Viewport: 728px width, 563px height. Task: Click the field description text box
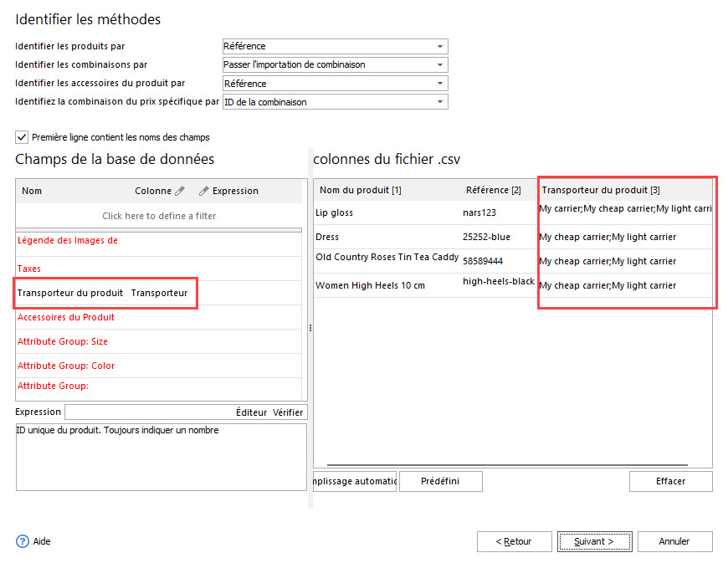(161, 457)
